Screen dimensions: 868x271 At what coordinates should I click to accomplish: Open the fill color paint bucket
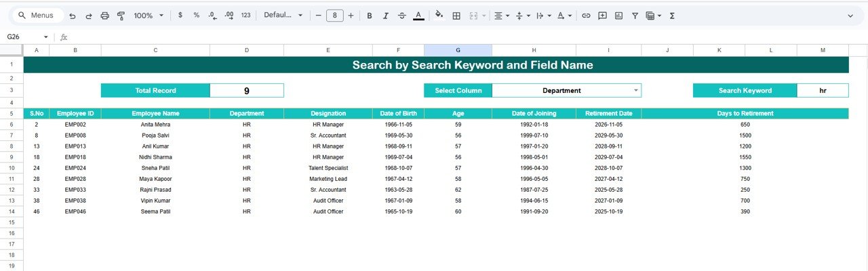click(439, 16)
